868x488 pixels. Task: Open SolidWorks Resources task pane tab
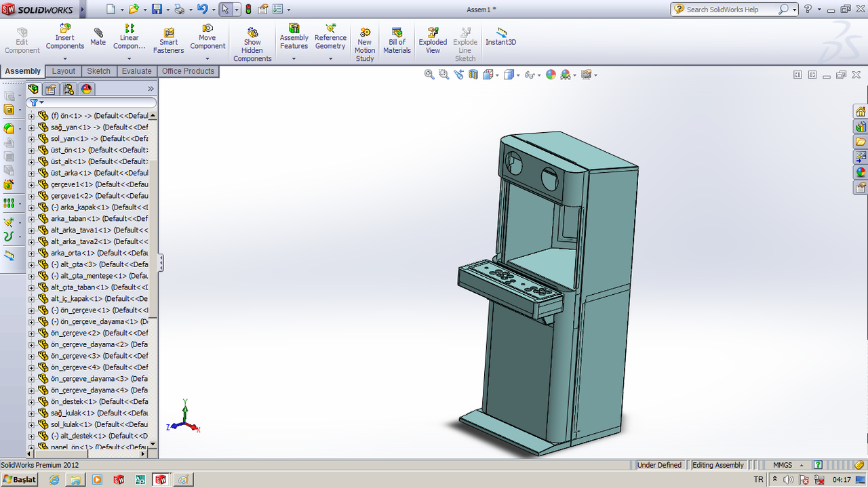pos(861,112)
